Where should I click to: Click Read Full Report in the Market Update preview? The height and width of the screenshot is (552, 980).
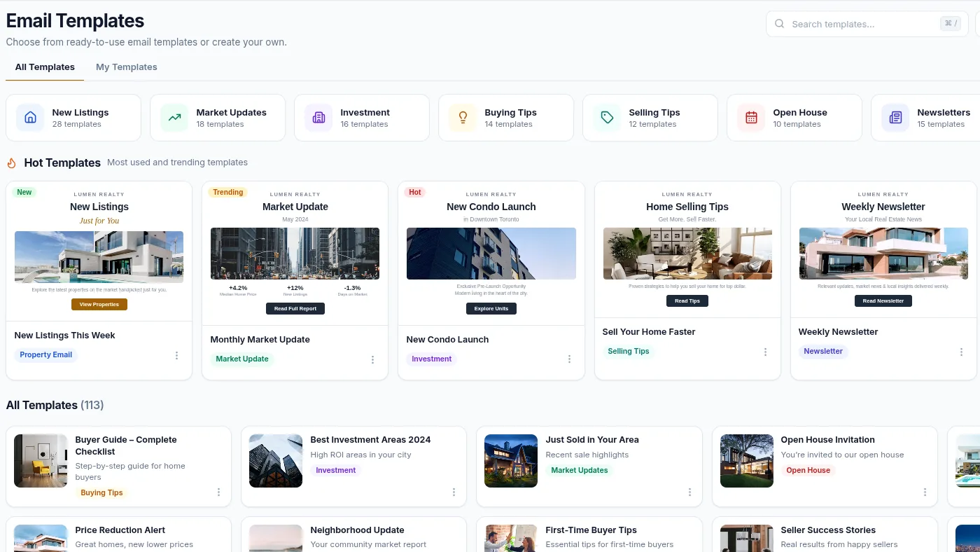coord(295,309)
